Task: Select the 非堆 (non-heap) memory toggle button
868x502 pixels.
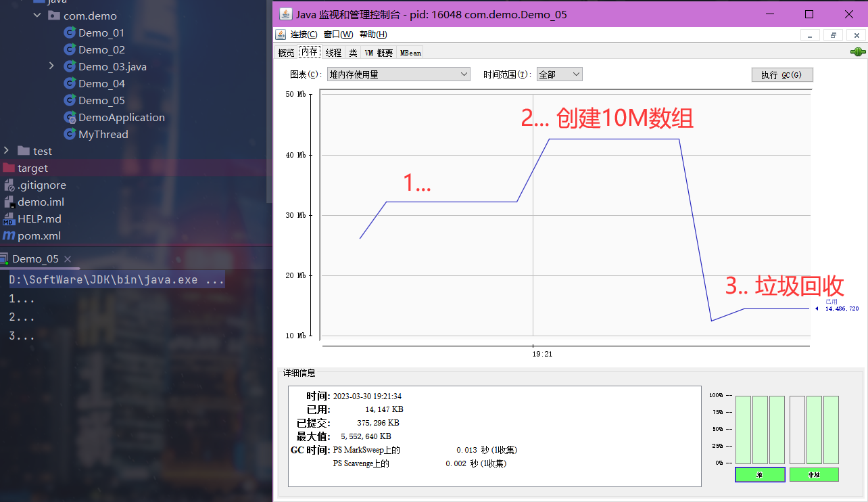Action: 814,475
